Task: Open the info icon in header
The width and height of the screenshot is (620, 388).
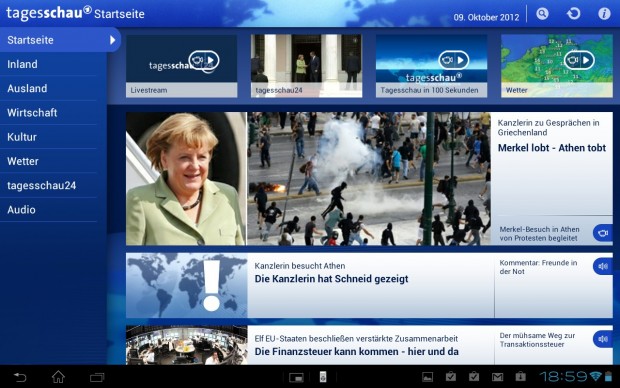Action: point(604,14)
